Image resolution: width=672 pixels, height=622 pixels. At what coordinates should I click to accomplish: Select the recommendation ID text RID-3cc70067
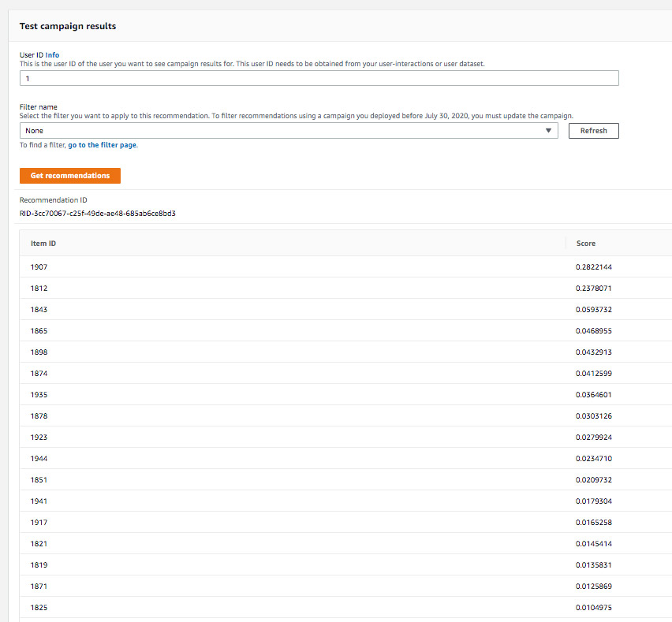(97, 214)
